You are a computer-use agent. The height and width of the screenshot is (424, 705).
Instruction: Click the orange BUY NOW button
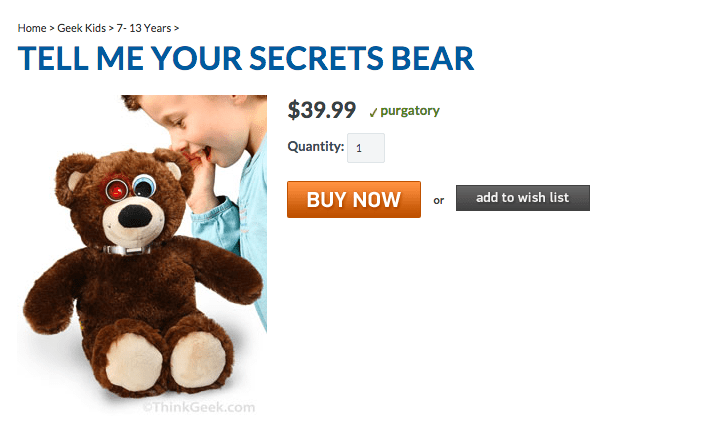click(x=354, y=200)
